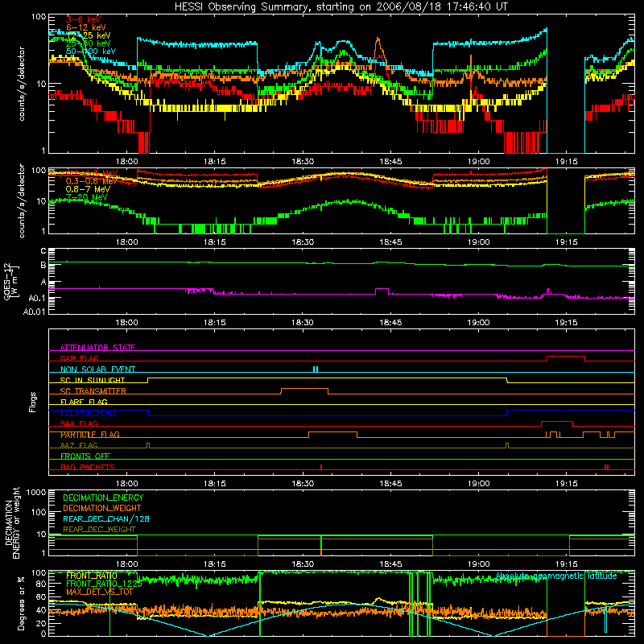The height and width of the screenshot is (644, 644).
Task: Click the SC_IN_SUNLIGHT flag label
Action: click(93, 380)
